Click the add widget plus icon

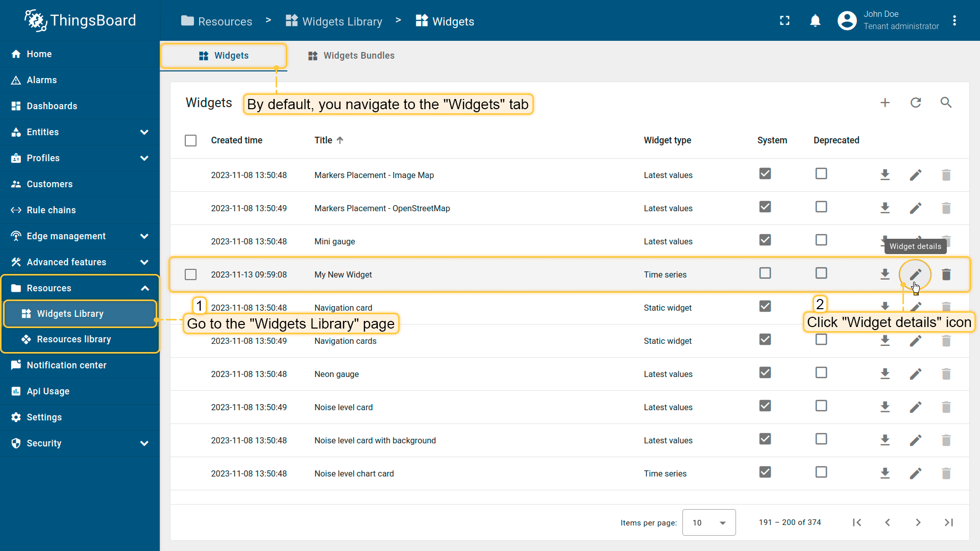pyautogui.click(x=885, y=103)
